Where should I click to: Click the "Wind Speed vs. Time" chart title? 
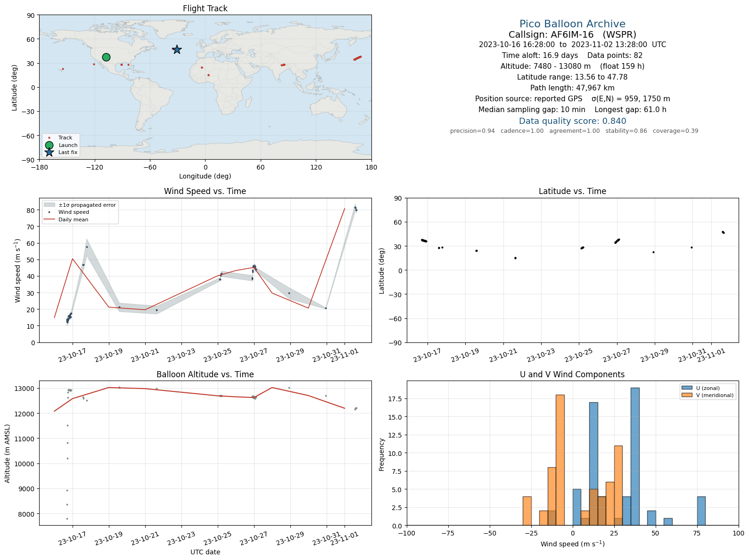[205, 191]
